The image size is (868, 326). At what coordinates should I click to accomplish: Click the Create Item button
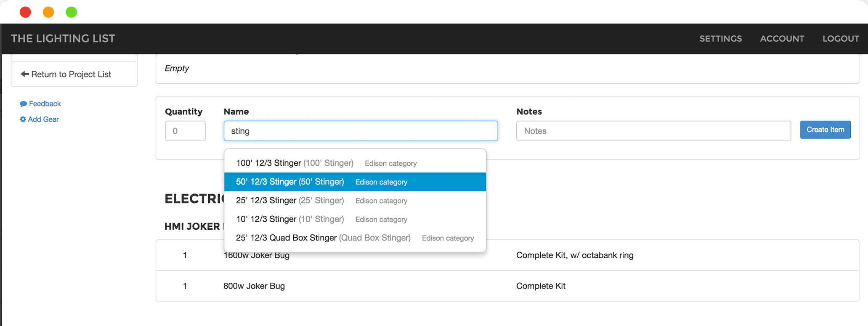pos(826,130)
